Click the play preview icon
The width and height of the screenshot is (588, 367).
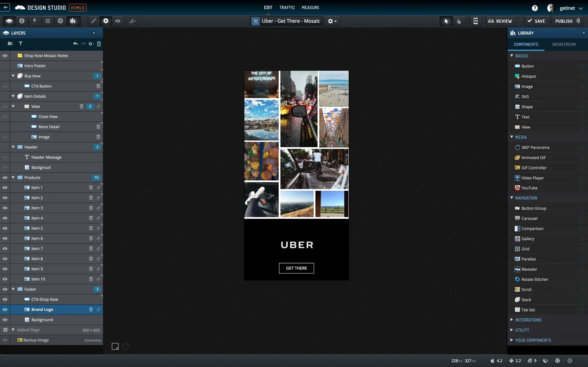tap(106, 21)
